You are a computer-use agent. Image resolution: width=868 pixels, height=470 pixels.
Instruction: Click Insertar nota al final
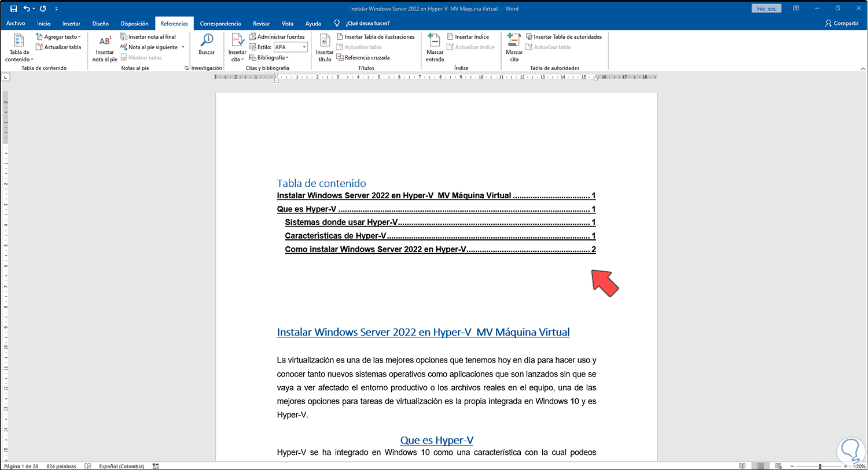click(148, 37)
